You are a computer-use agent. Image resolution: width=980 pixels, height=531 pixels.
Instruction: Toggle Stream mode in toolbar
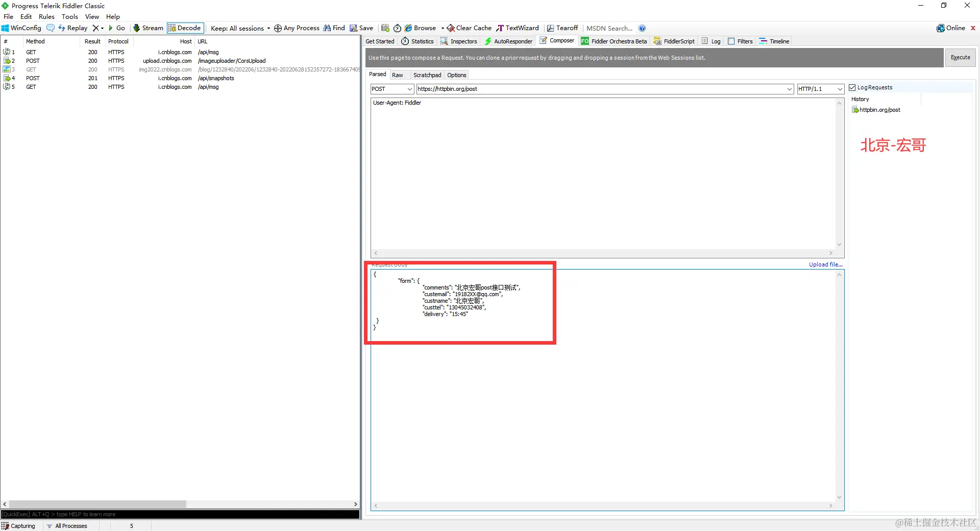tap(148, 28)
